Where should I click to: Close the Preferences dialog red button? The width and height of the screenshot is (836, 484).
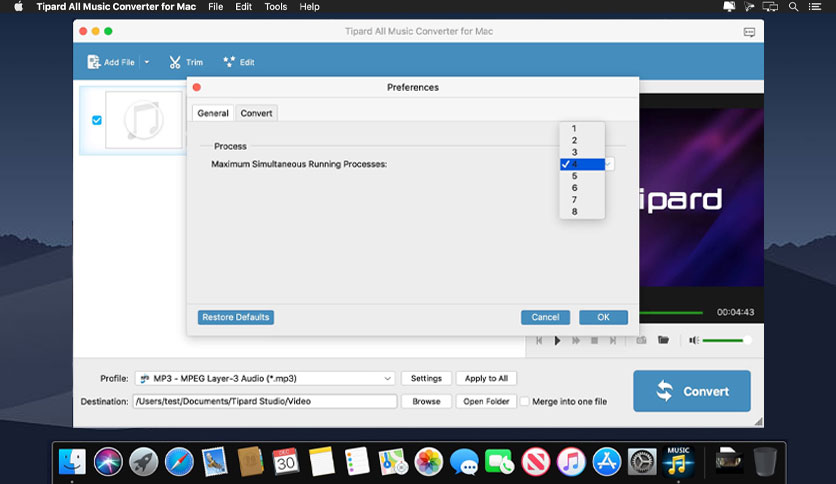(x=197, y=87)
